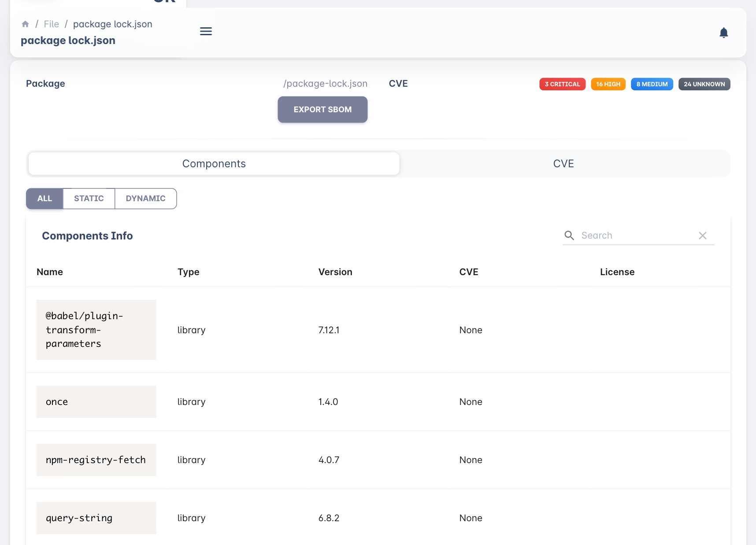The height and width of the screenshot is (545, 756).
Task: Open the query-string component row
Action: [x=378, y=518]
